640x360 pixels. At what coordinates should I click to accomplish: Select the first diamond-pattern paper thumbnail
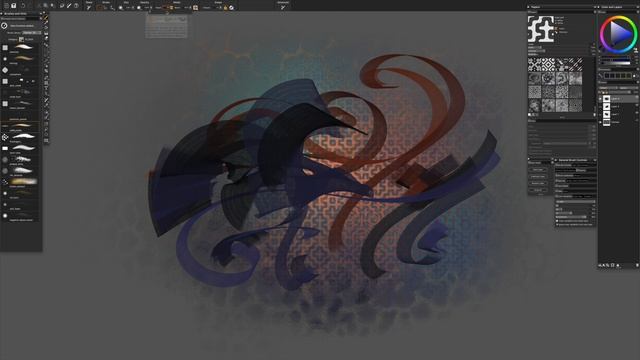pos(535,64)
